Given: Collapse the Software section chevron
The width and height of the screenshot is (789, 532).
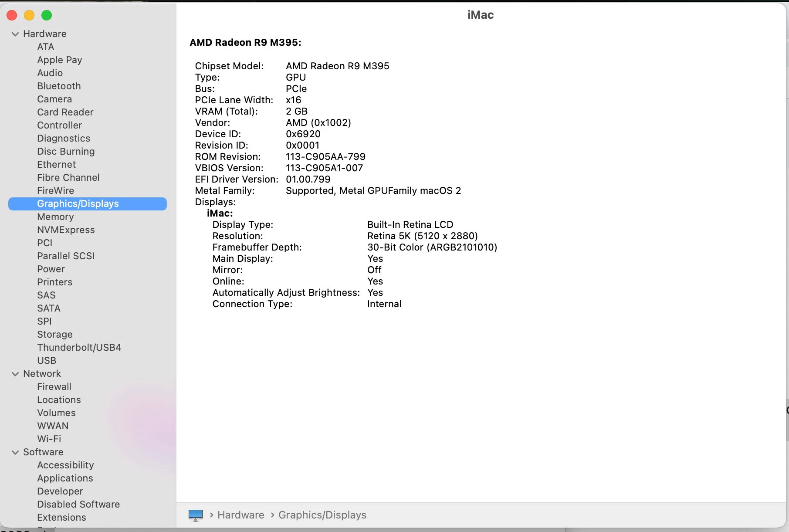Looking at the screenshot, I should (15, 452).
